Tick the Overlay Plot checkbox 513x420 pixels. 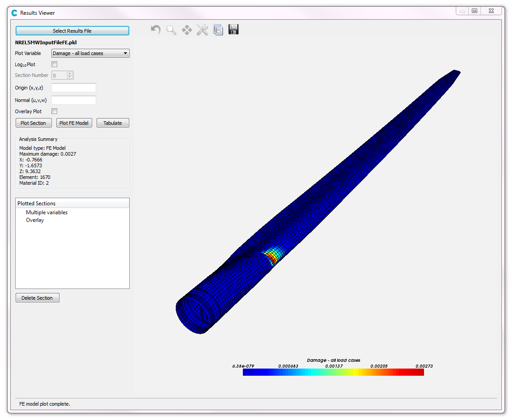(55, 111)
